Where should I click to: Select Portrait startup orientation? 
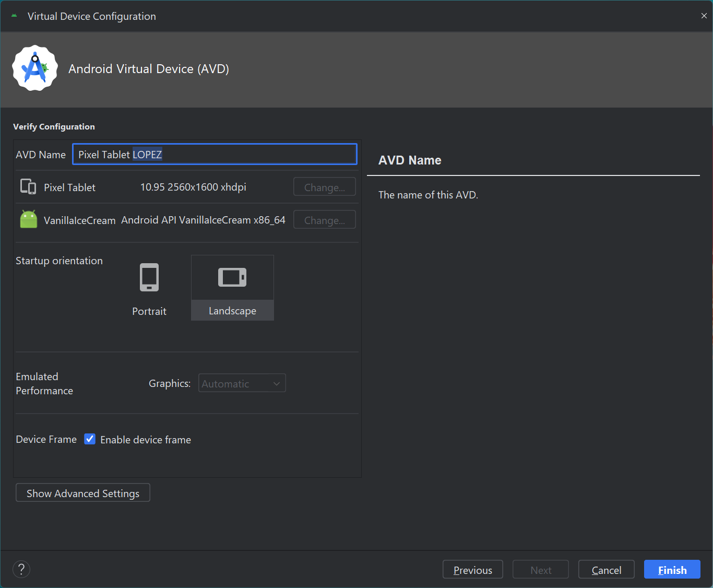(x=149, y=288)
